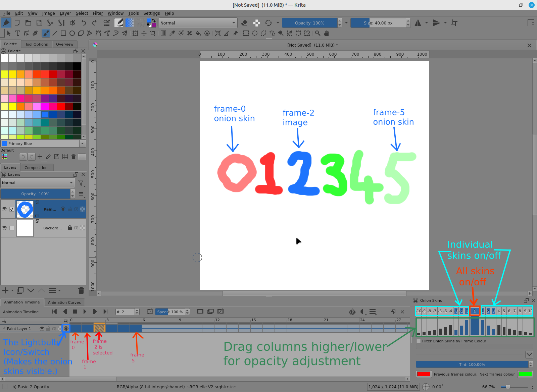Select the Zoom magnifier tool
Image resolution: width=537 pixels, height=392 pixels.
tap(318, 33)
